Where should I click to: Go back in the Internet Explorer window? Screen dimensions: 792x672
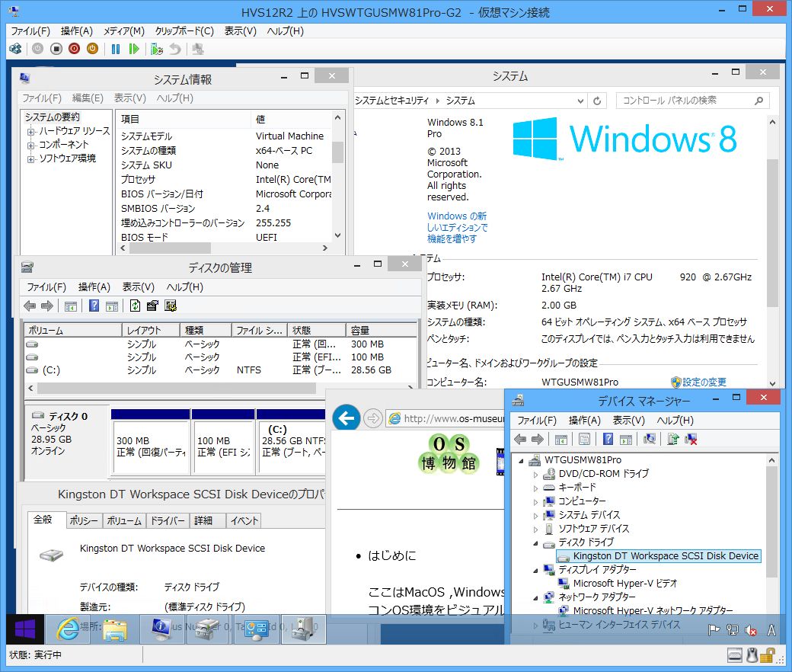click(346, 418)
